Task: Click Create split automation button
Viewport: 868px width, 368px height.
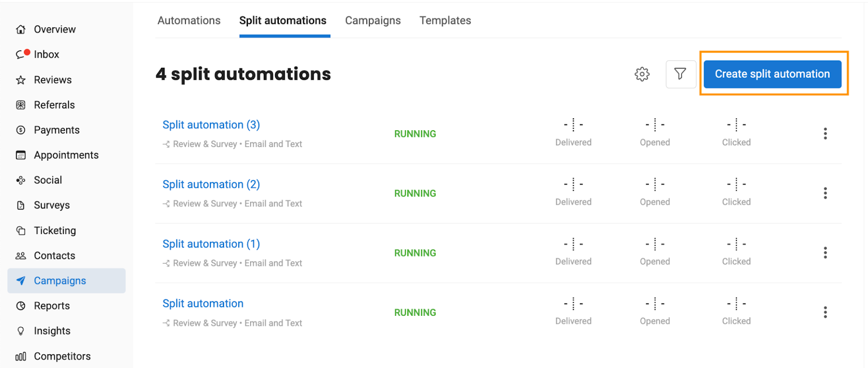Action: click(x=772, y=74)
